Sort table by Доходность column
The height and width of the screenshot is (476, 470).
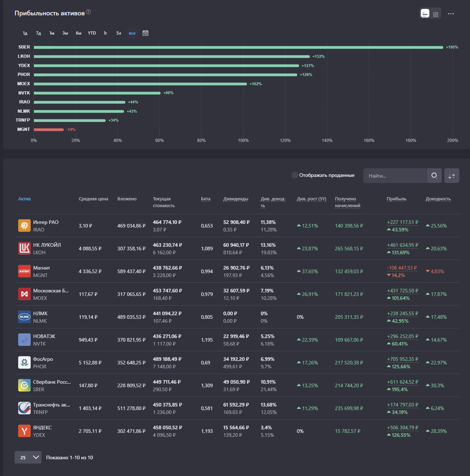tap(438, 199)
